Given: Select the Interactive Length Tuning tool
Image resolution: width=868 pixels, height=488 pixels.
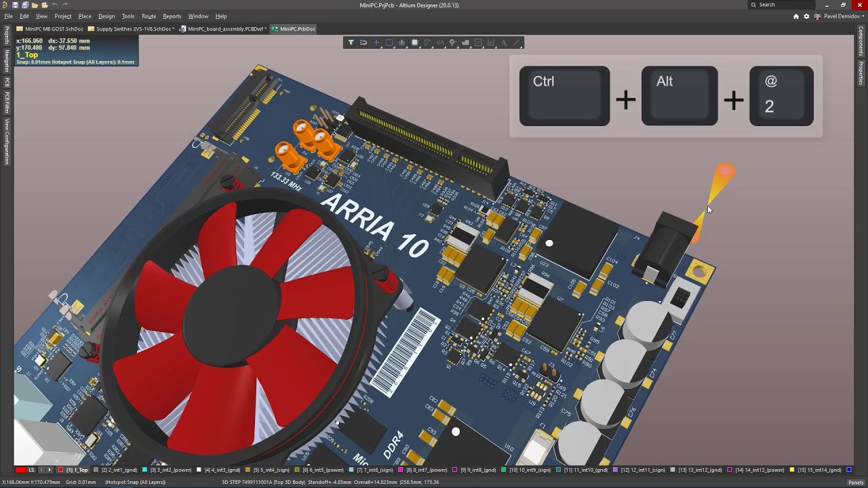Looking at the screenshot, I should pyautogui.click(x=440, y=43).
